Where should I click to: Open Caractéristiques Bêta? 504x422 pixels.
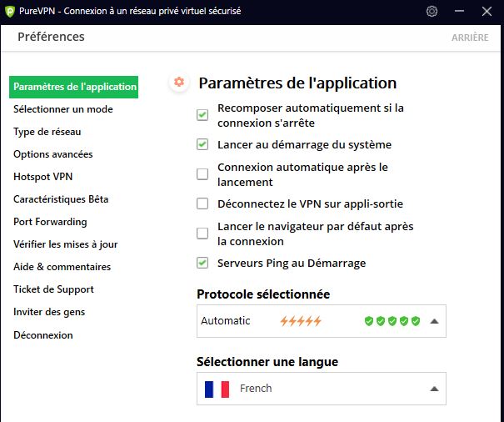61,199
